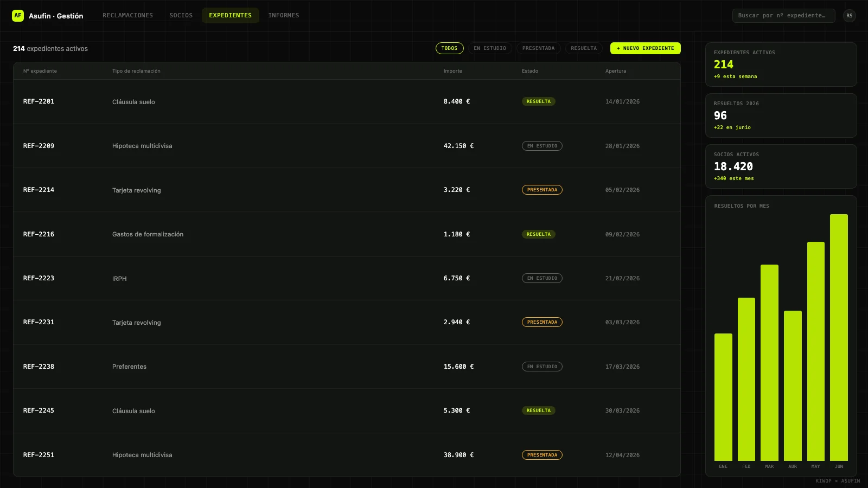
Task: Click the AF logo icon
Action: point(18,16)
